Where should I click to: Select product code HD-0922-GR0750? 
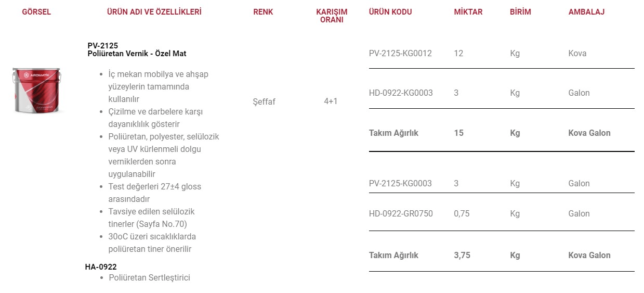[x=401, y=213]
